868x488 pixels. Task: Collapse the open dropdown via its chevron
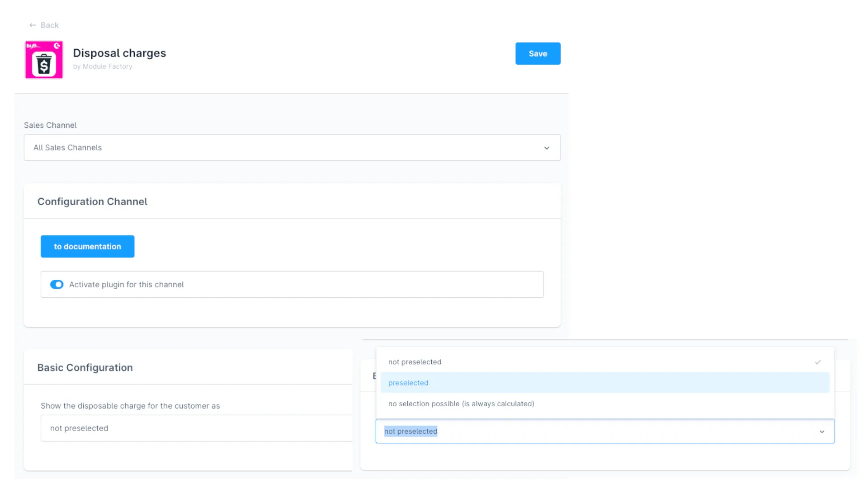pos(822,432)
